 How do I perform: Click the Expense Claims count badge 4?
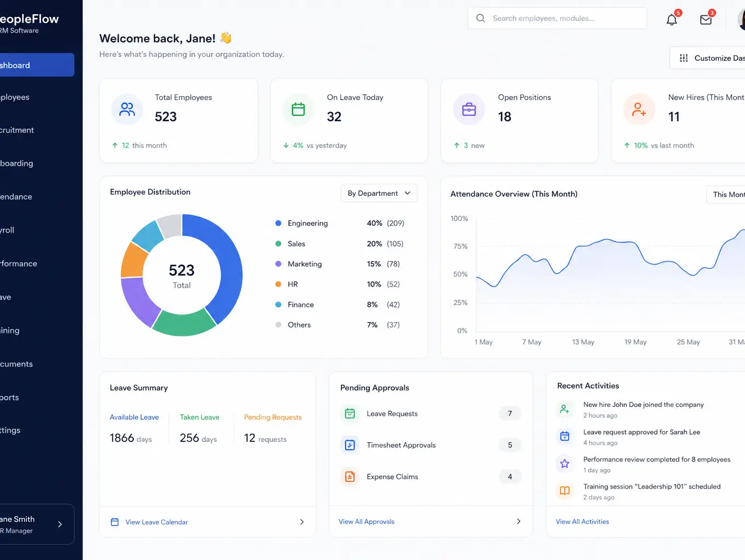pyautogui.click(x=510, y=477)
